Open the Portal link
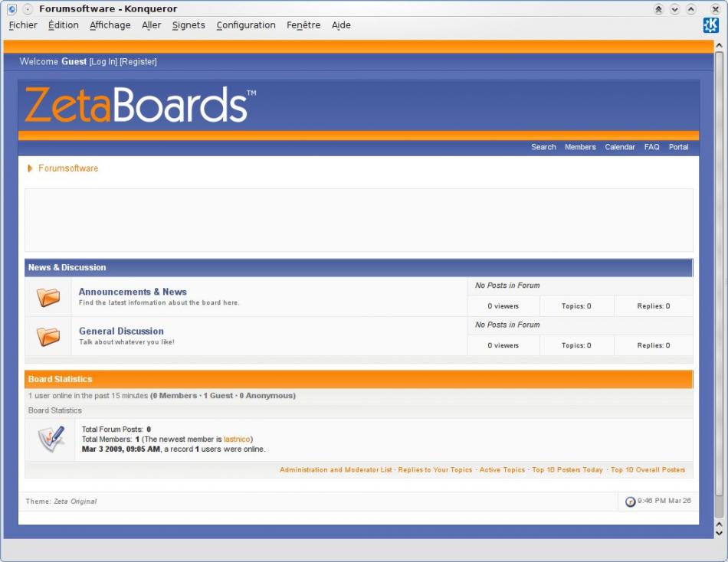 click(x=678, y=147)
